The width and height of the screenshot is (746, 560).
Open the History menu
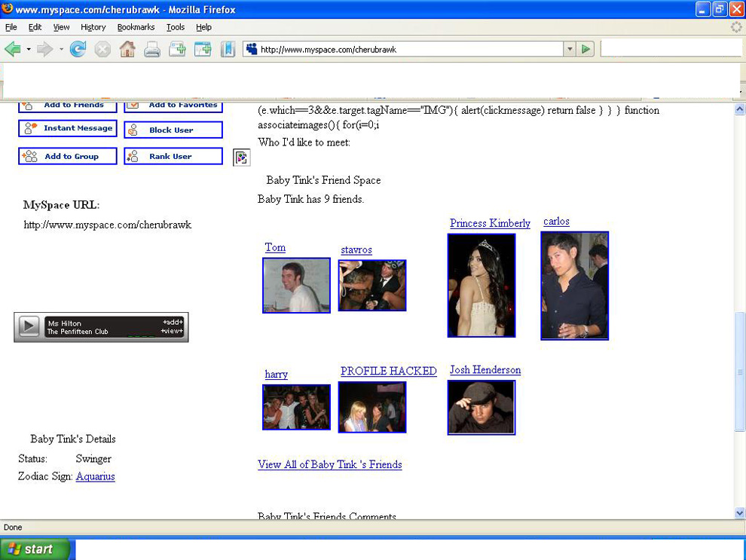point(93,27)
